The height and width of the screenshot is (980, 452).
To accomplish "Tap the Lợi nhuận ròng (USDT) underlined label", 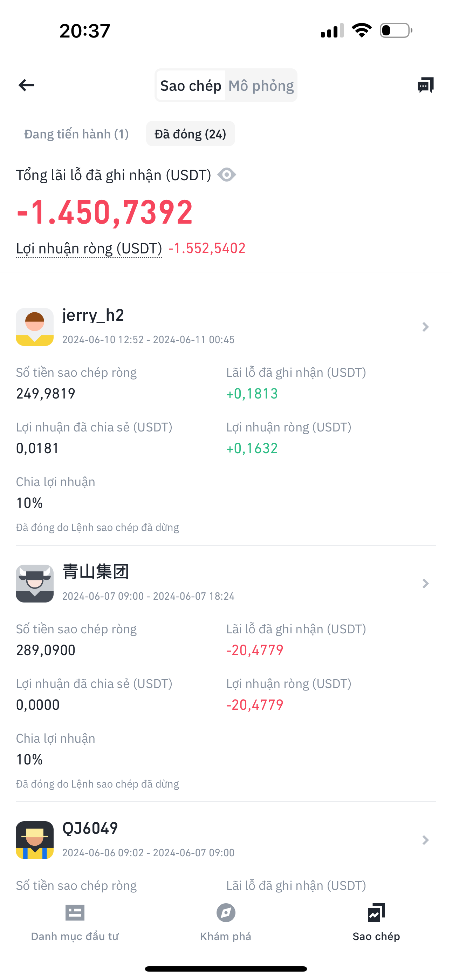I will pyautogui.click(x=89, y=249).
